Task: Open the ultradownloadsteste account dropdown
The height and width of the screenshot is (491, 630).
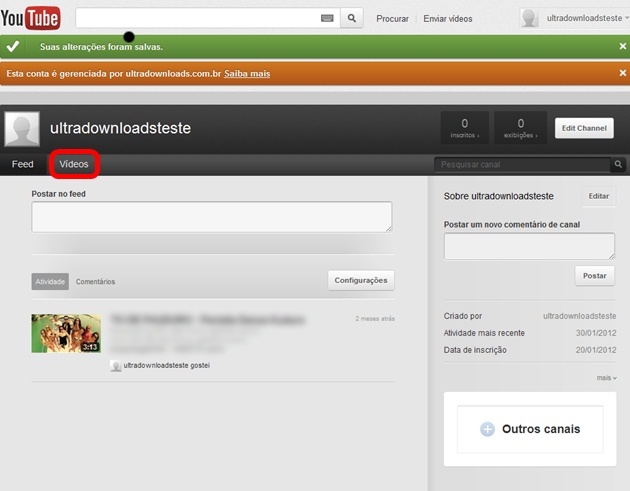Action: click(x=575, y=18)
